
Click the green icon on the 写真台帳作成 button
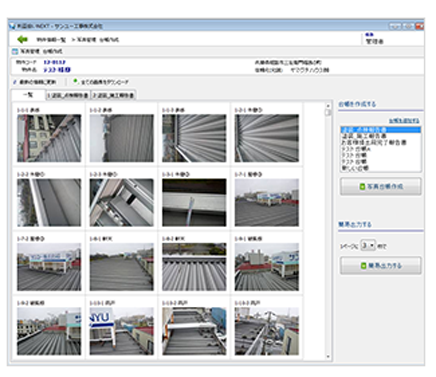[x=362, y=187]
